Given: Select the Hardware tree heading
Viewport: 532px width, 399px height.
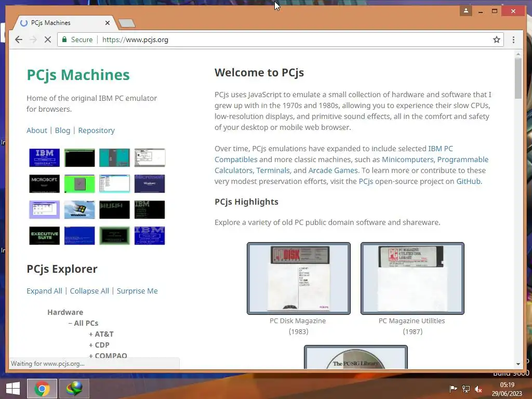Looking at the screenshot, I should (x=65, y=312).
